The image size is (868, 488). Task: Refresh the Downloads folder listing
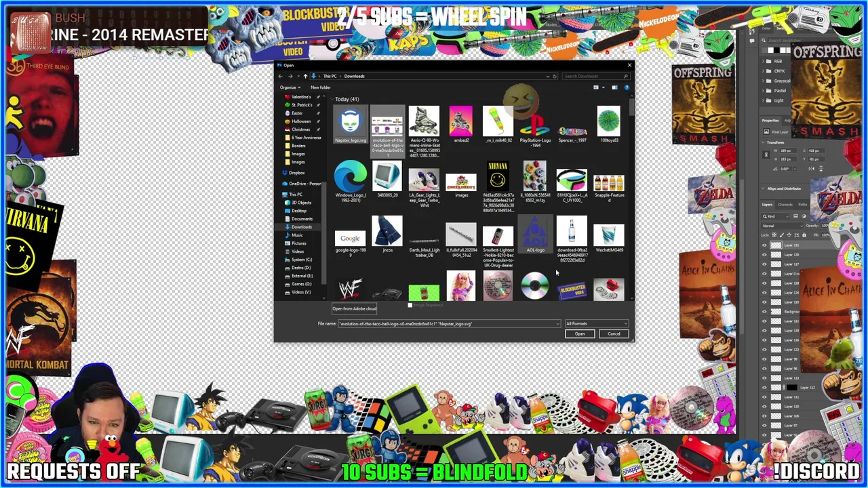pos(555,76)
